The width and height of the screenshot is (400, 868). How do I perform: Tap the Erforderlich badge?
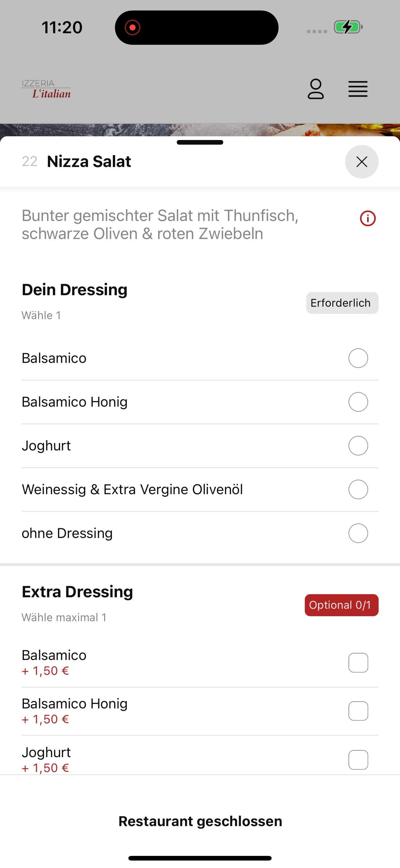(x=342, y=303)
